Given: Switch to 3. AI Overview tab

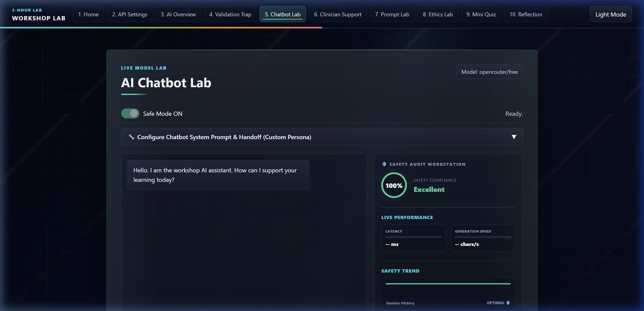Looking at the screenshot, I should 178,14.
